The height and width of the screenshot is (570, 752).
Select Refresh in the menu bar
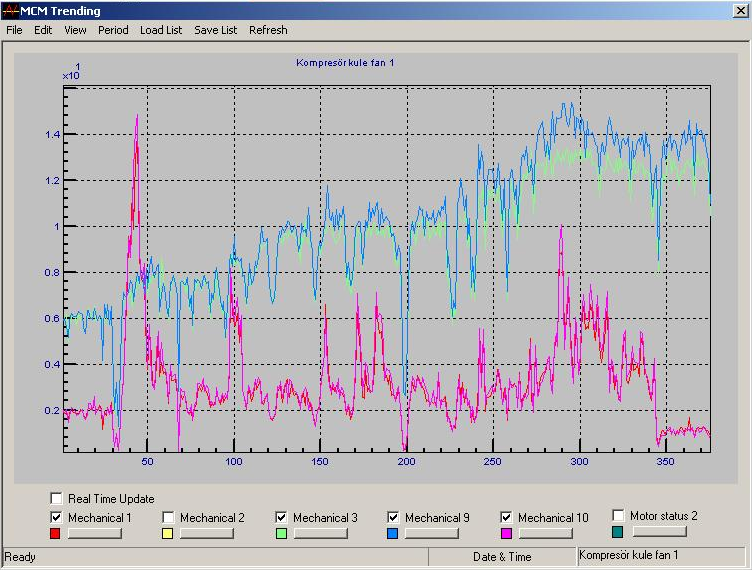pos(268,30)
